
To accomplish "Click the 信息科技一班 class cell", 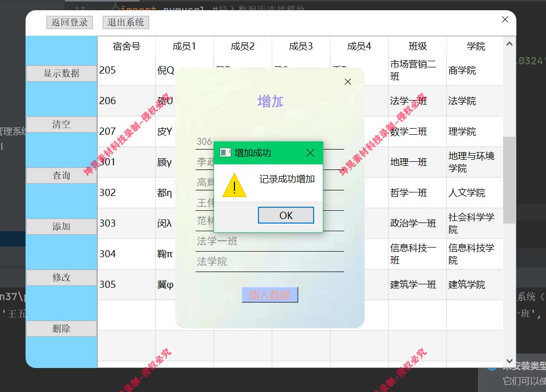I will (417, 254).
